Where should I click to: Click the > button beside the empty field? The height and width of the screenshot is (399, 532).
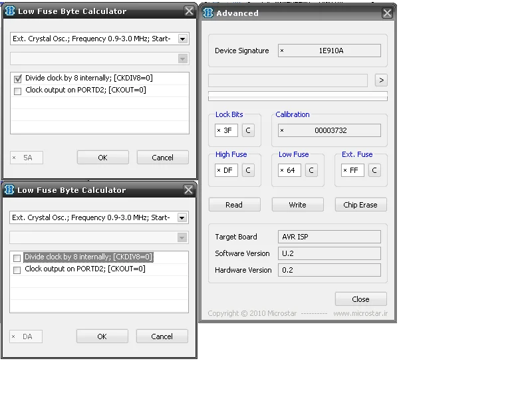pos(381,80)
